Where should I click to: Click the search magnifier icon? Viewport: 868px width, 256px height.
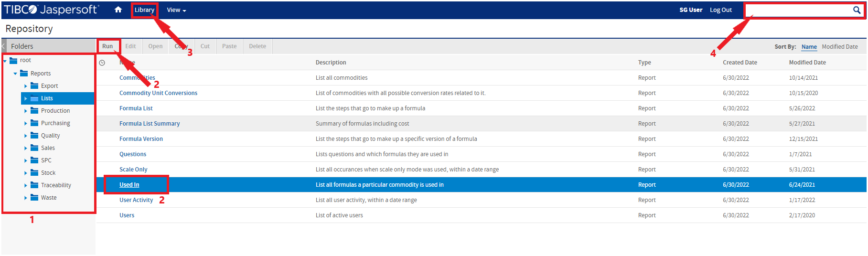857,10
